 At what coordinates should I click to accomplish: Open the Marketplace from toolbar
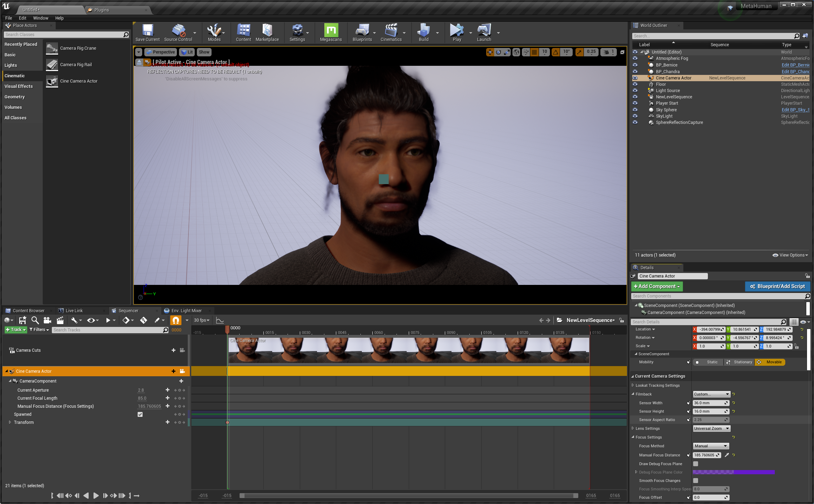(x=267, y=31)
